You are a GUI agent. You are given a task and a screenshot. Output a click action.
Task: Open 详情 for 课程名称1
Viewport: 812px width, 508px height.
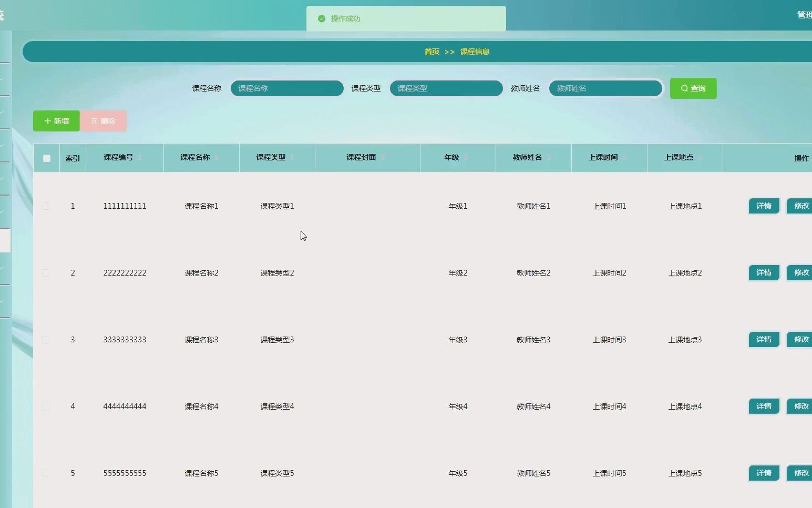pos(764,206)
